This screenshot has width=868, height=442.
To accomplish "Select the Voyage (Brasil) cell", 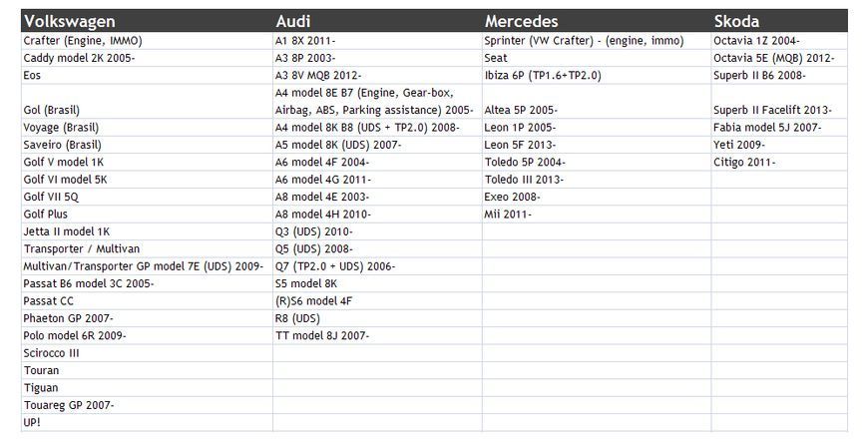I will [x=147, y=128].
